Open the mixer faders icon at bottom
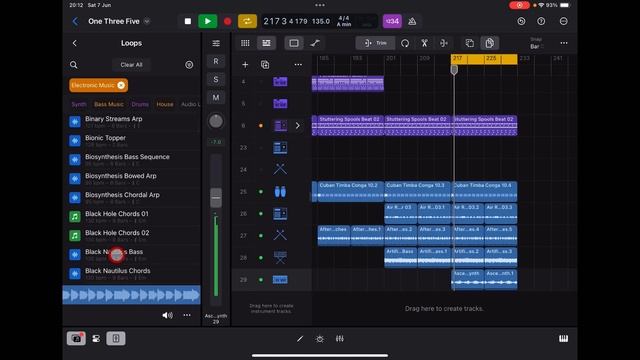This screenshot has height=360, width=640. 340,339
